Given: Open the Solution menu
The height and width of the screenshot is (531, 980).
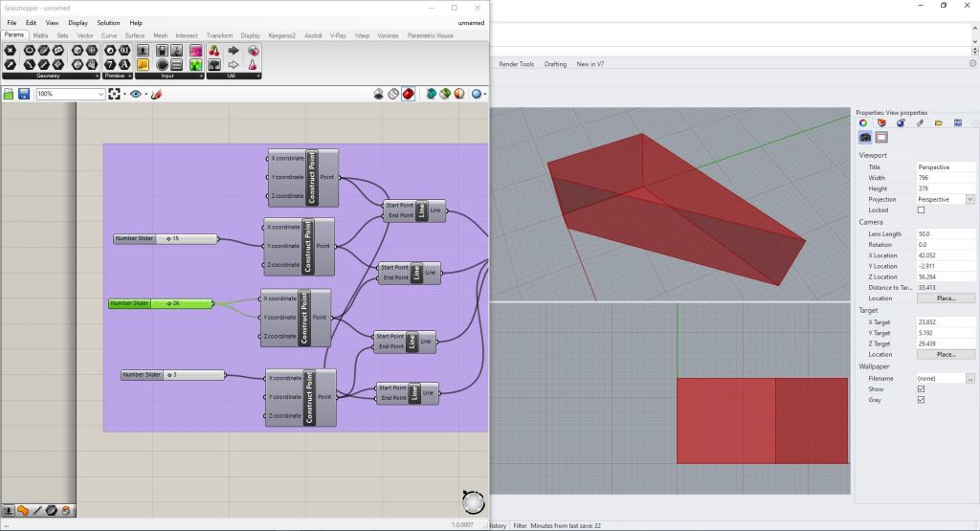Looking at the screenshot, I should 108,22.
